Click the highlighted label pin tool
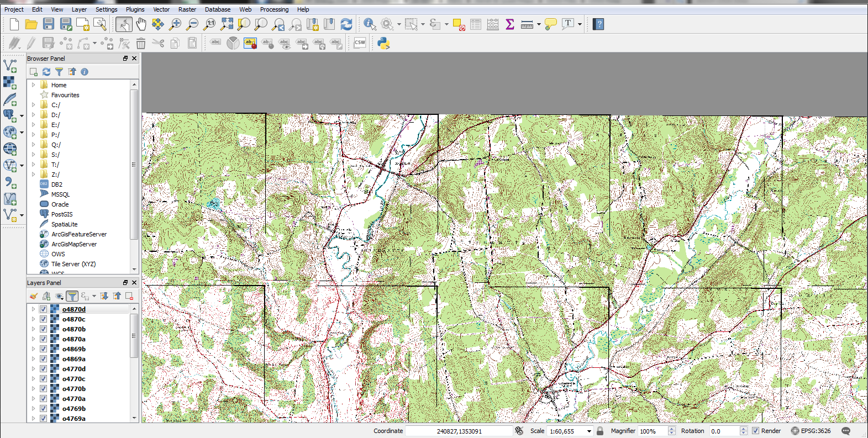Image resolution: width=868 pixels, height=438 pixels. click(250, 43)
